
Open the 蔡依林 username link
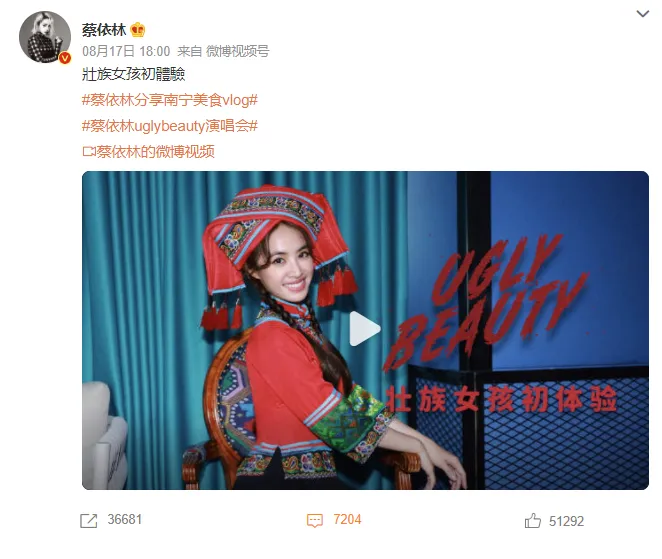[104, 30]
